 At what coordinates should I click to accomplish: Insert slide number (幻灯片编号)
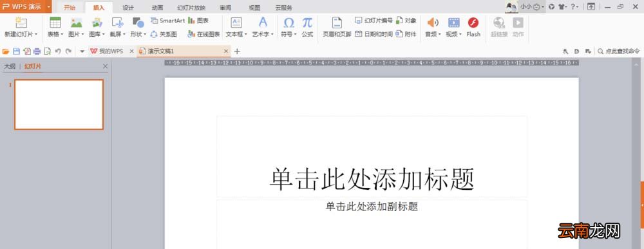(374, 21)
